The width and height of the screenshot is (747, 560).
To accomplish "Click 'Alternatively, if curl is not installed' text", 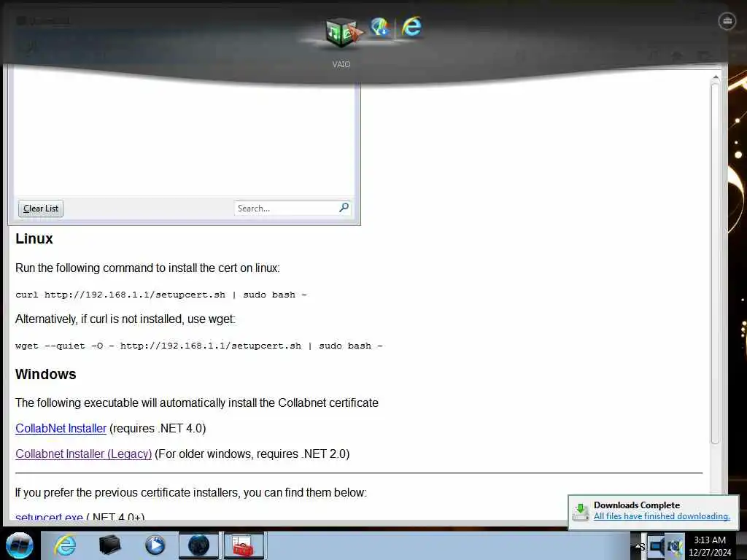I will click(x=125, y=319).
